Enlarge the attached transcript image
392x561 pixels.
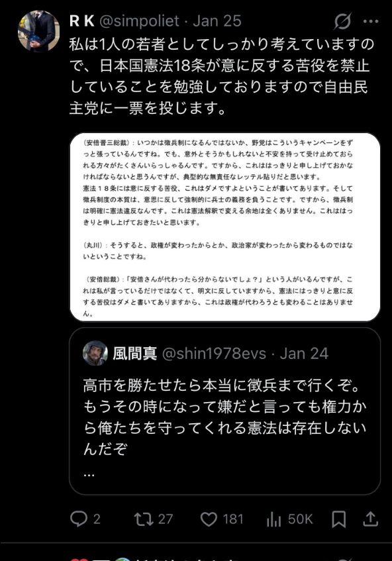(x=225, y=227)
